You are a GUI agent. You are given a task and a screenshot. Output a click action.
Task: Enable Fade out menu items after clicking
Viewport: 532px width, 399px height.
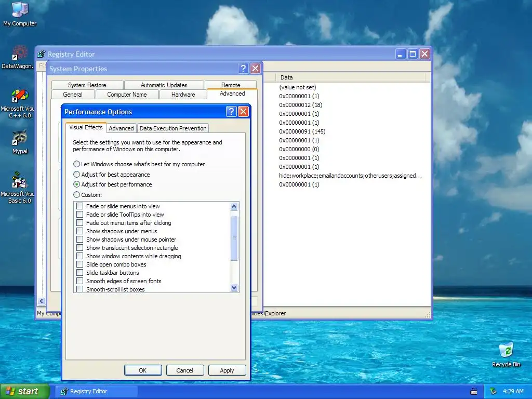pyautogui.click(x=79, y=222)
